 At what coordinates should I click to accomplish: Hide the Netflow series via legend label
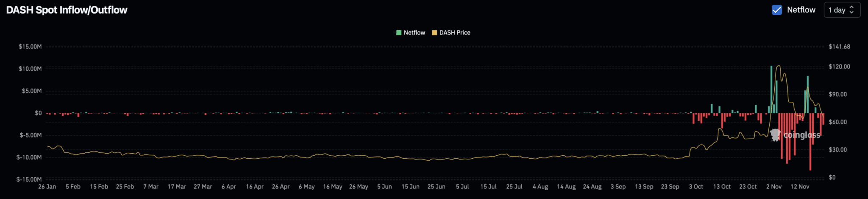coord(414,33)
